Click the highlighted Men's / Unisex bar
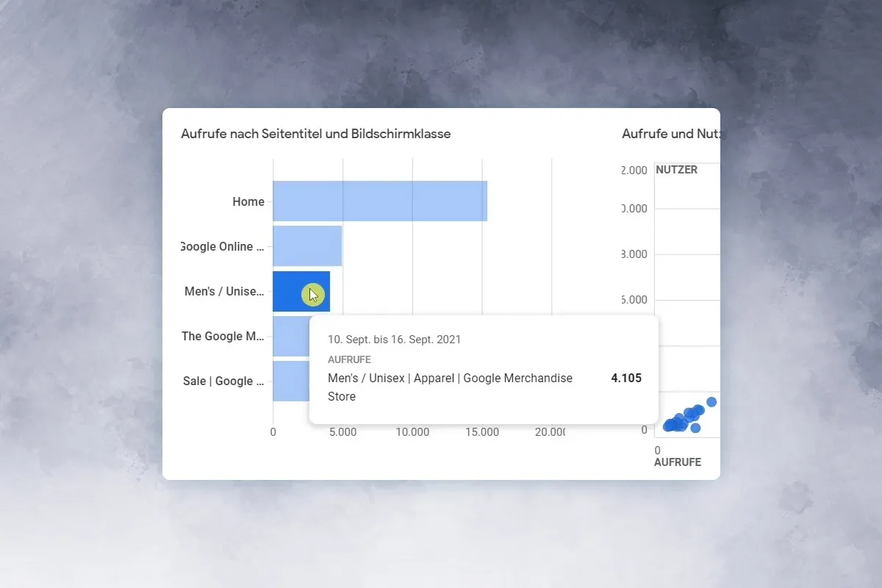 click(x=301, y=291)
